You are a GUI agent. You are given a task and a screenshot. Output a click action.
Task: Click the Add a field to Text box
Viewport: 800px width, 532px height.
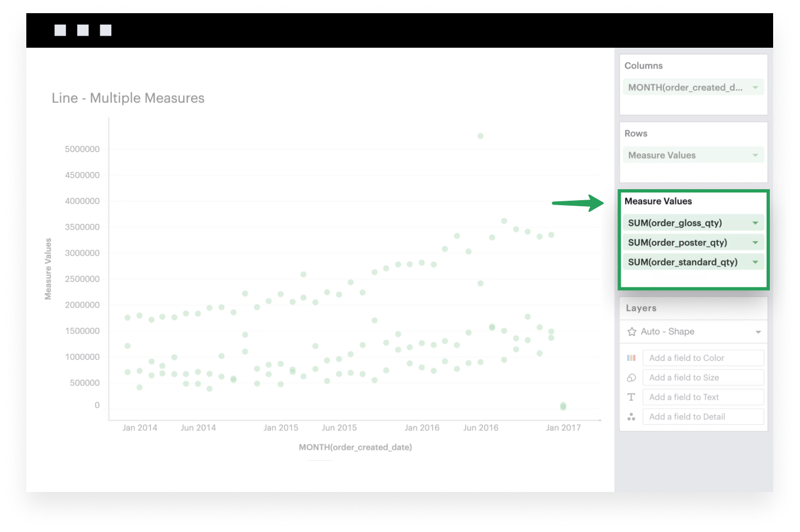[x=702, y=397]
